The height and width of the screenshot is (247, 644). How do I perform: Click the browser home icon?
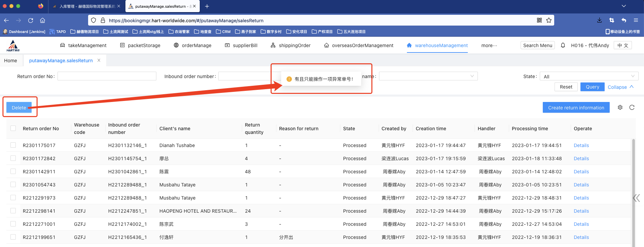pos(42,20)
